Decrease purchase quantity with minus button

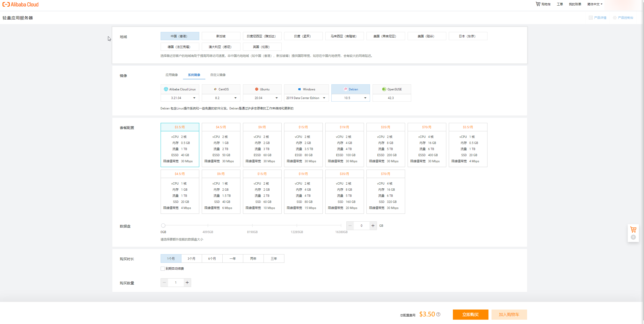[x=164, y=282]
